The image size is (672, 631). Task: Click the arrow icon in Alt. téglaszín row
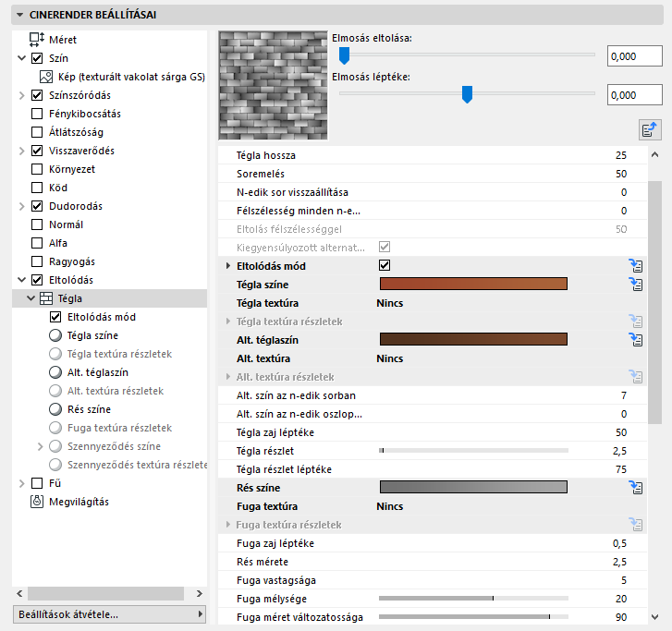pyautogui.click(x=635, y=340)
